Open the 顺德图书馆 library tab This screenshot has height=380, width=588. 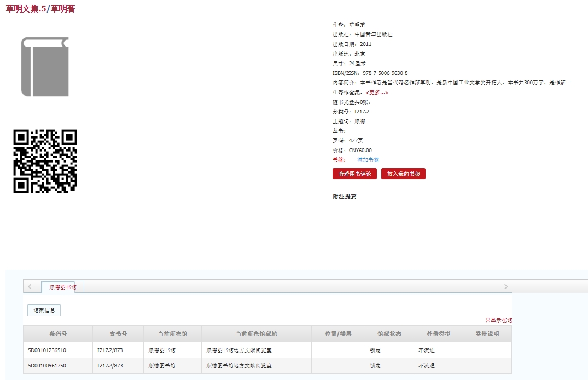coord(62,287)
